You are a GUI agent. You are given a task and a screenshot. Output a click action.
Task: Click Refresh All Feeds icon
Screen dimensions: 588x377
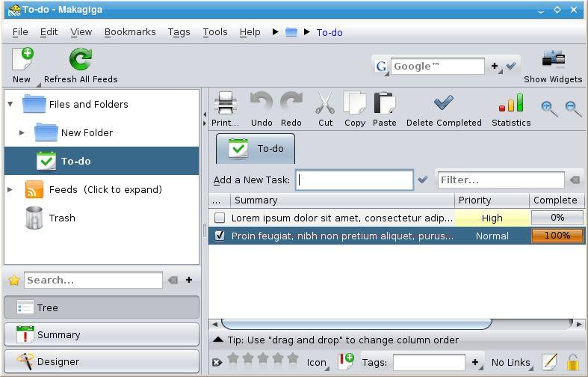click(81, 61)
